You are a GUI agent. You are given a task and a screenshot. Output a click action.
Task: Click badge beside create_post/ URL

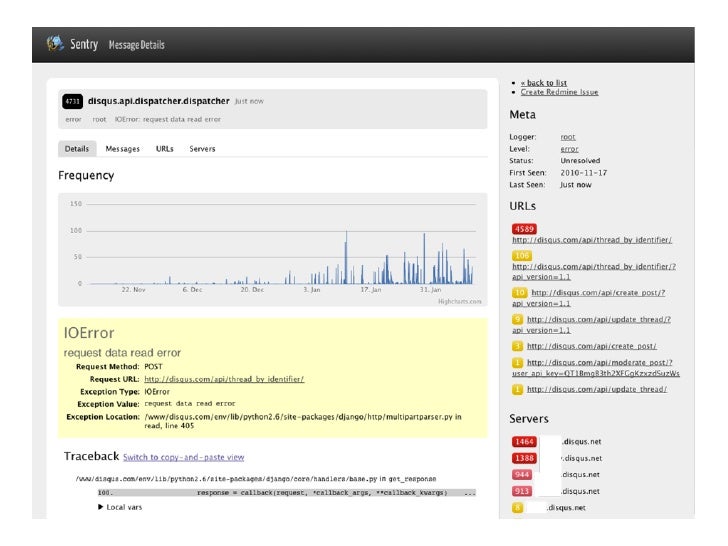pos(518,346)
